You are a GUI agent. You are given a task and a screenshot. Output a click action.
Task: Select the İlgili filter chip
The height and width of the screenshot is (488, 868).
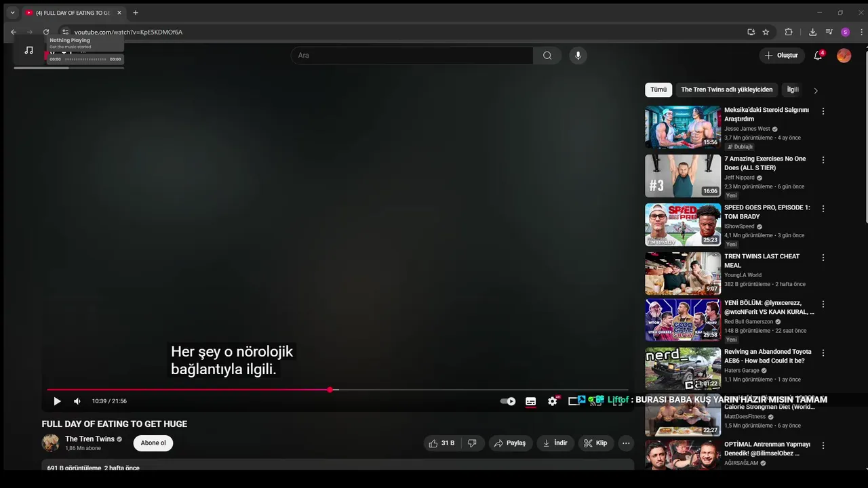tap(793, 89)
